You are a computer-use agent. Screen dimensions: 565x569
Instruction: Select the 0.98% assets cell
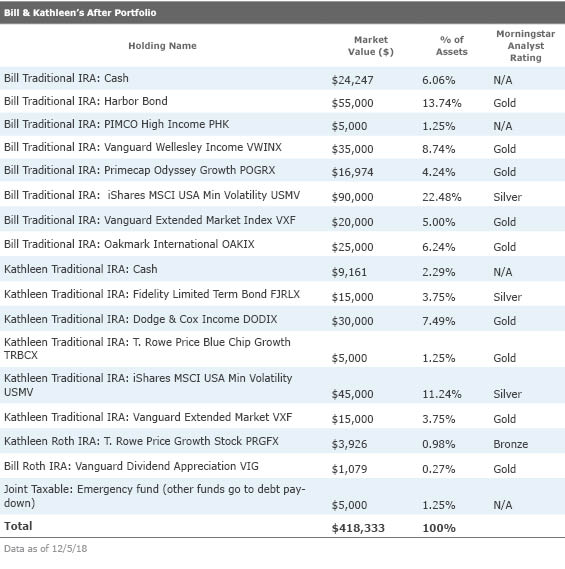coord(438,444)
